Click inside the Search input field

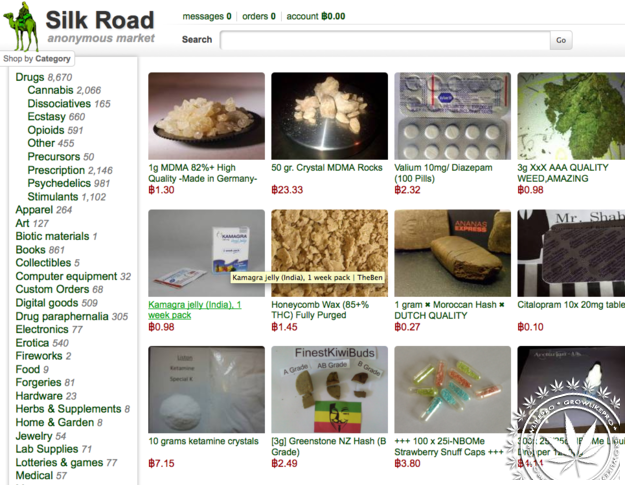coord(385,40)
